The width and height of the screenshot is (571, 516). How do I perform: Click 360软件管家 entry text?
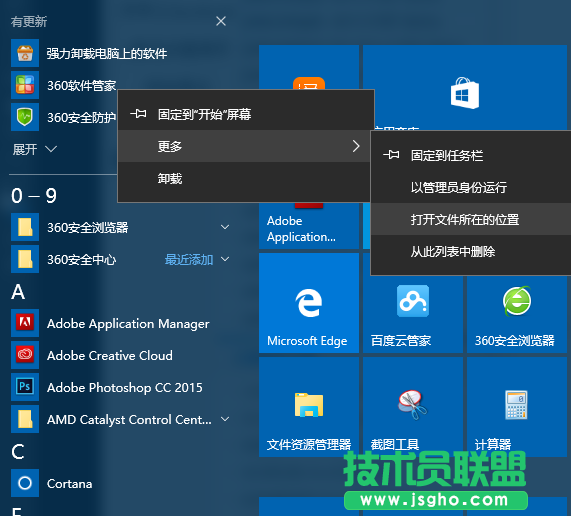point(82,86)
